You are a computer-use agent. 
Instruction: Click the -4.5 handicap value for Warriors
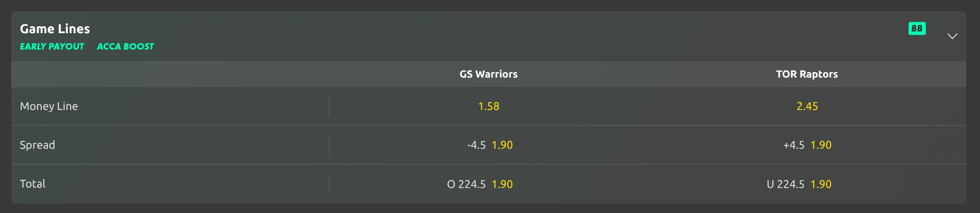[x=476, y=145]
